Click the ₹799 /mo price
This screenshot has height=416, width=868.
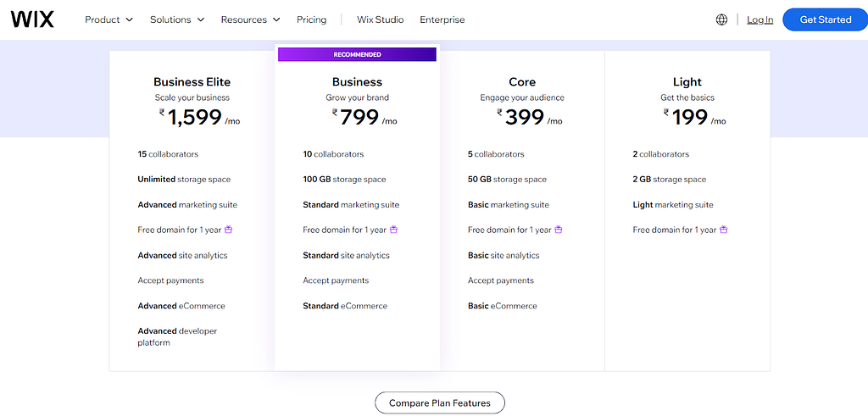364,117
